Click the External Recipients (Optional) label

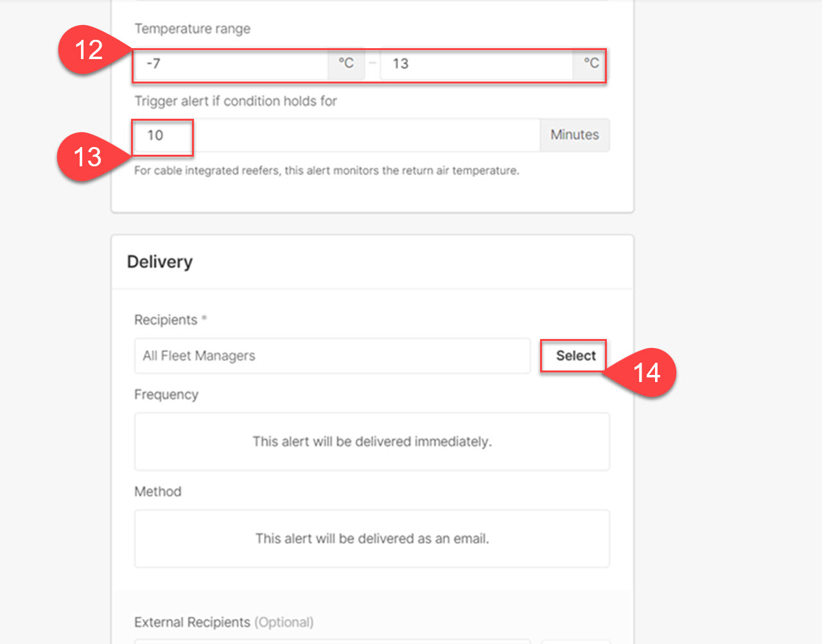[223, 622]
